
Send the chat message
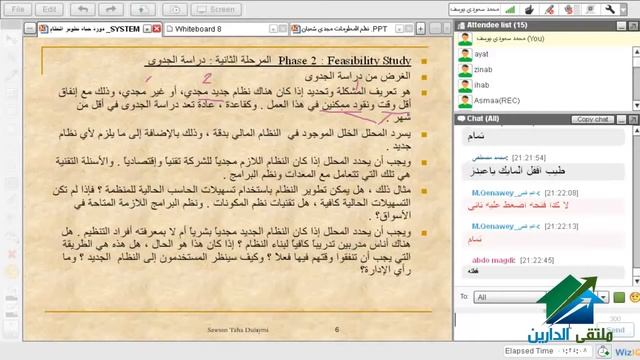(616, 329)
